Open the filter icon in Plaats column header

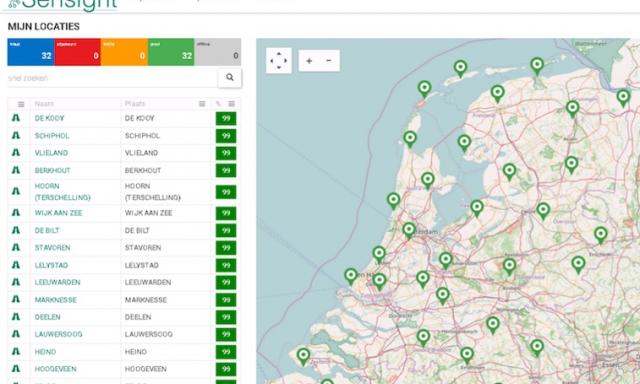click(x=202, y=104)
